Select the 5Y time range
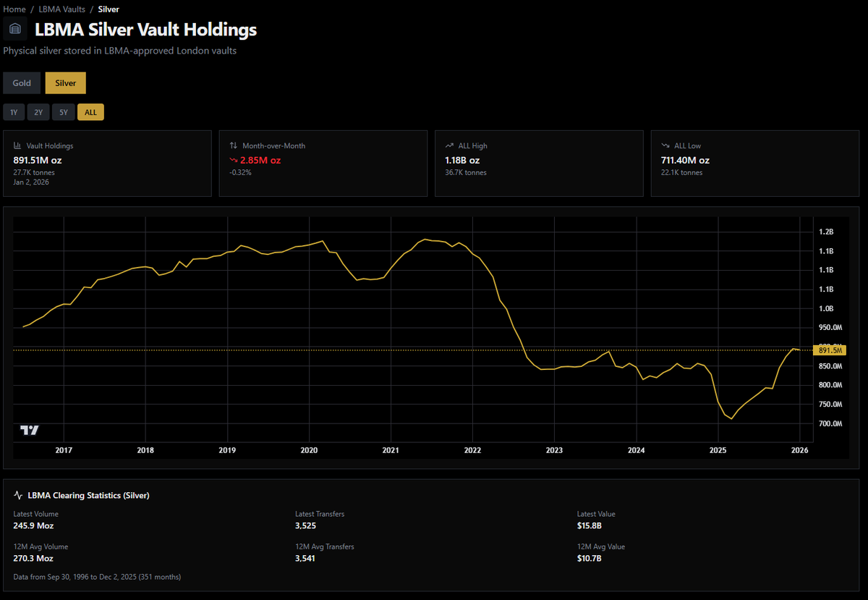 tap(63, 111)
